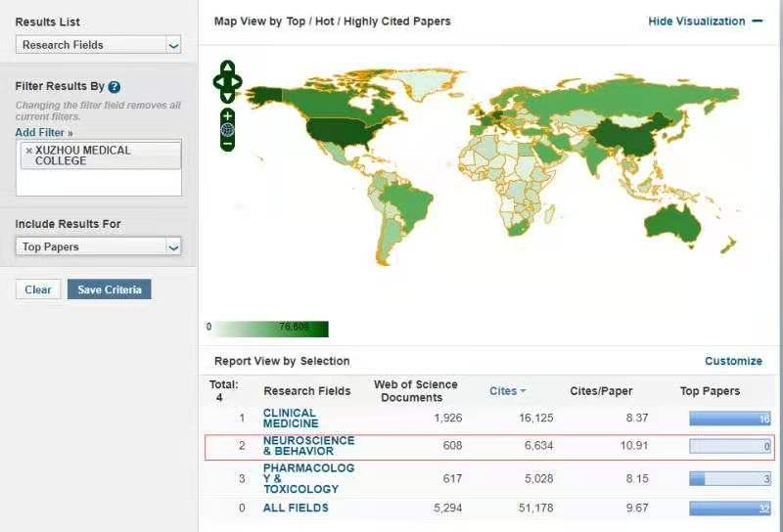
Task: Hide Visualization to collapse the map
Action: coord(705,22)
